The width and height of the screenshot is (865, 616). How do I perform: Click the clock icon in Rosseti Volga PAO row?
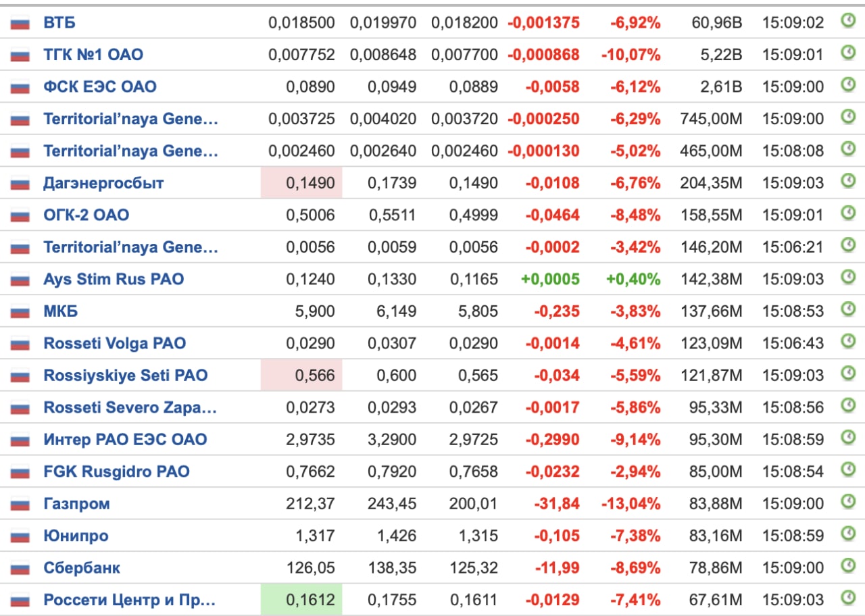847,341
